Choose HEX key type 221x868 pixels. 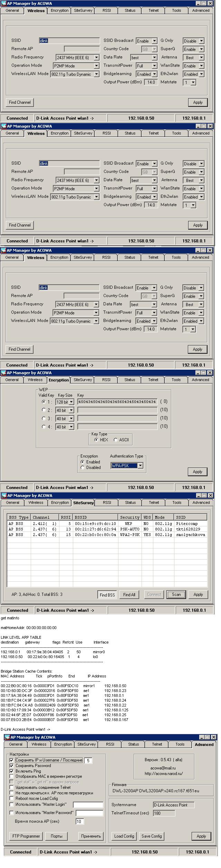point(96,440)
